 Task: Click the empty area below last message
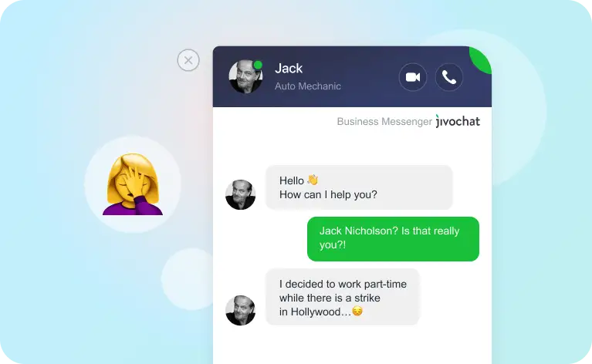click(352, 345)
